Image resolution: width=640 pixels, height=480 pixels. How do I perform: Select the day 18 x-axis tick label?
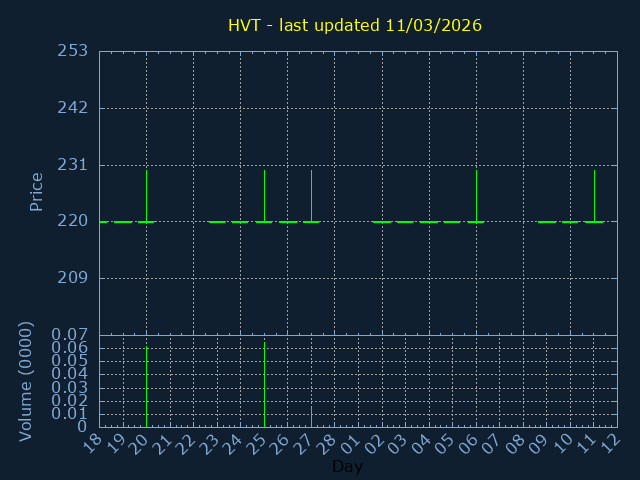93,443
